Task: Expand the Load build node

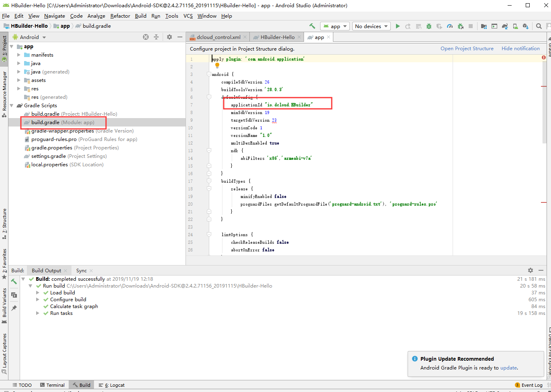Action: 38,293
